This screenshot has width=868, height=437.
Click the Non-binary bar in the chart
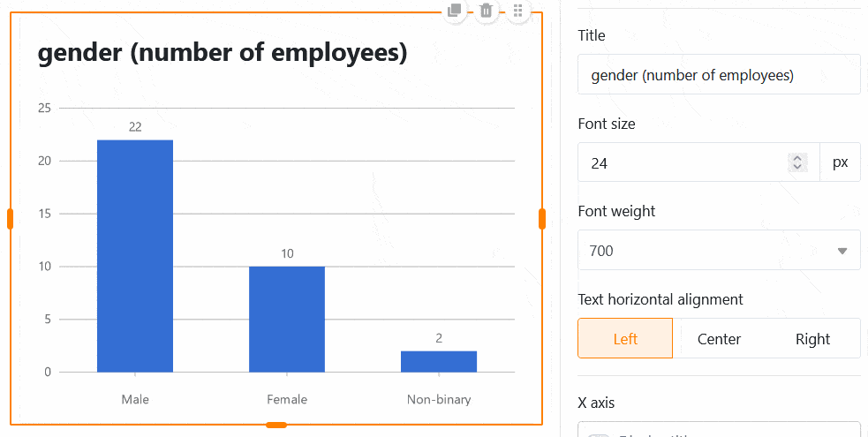pyautogui.click(x=439, y=361)
